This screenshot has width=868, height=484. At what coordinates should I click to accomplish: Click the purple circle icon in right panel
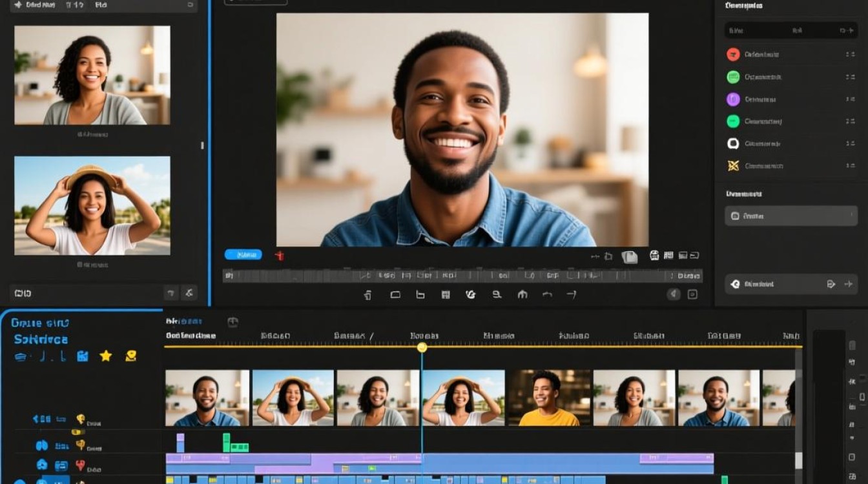(x=733, y=99)
